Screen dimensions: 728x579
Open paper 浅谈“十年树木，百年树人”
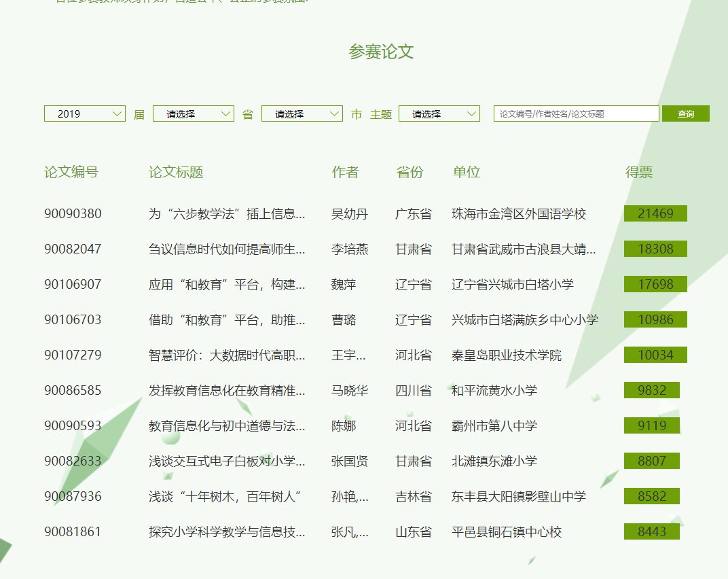224,497
